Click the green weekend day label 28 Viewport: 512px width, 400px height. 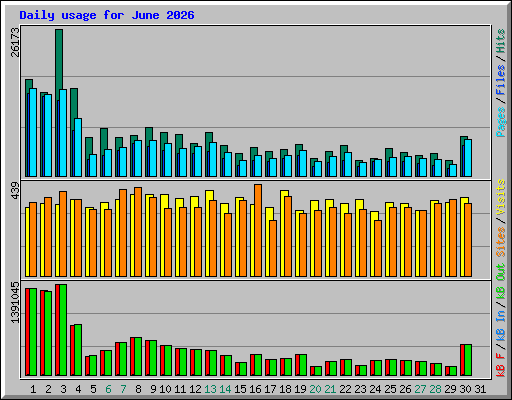point(435,389)
